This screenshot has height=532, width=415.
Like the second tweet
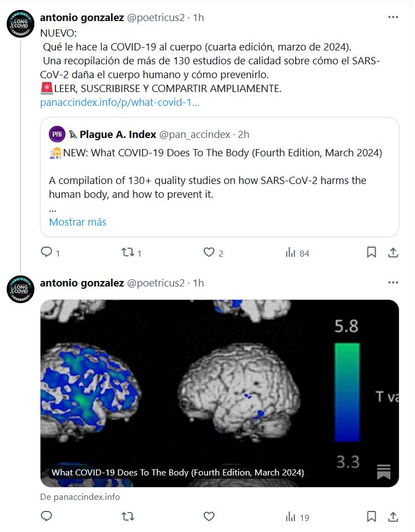(x=209, y=516)
